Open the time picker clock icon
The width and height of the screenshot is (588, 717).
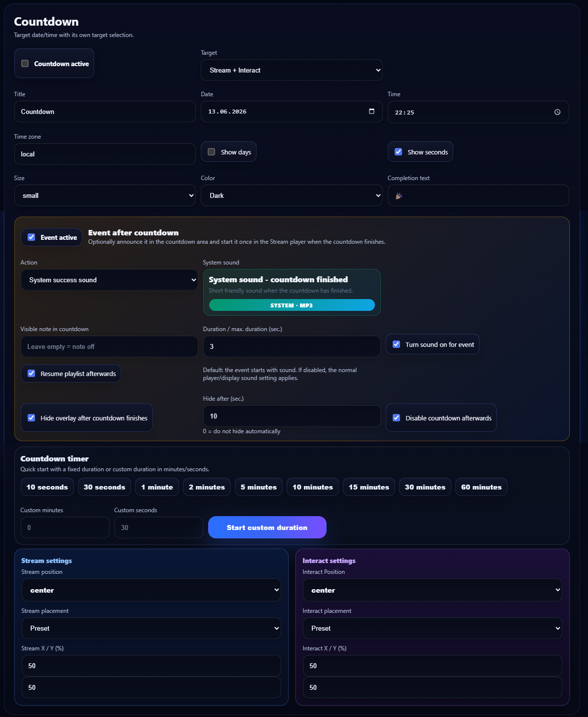pyautogui.click(x=557, y=112)
